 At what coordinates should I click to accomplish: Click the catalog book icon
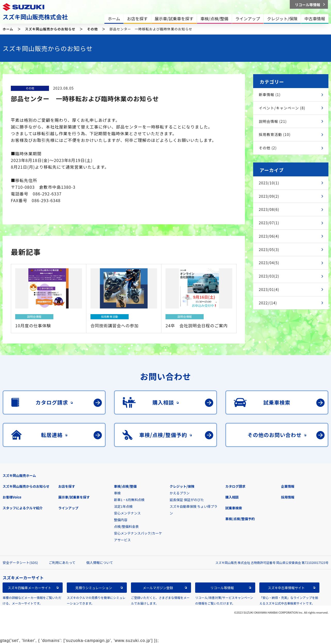point(15,402)
